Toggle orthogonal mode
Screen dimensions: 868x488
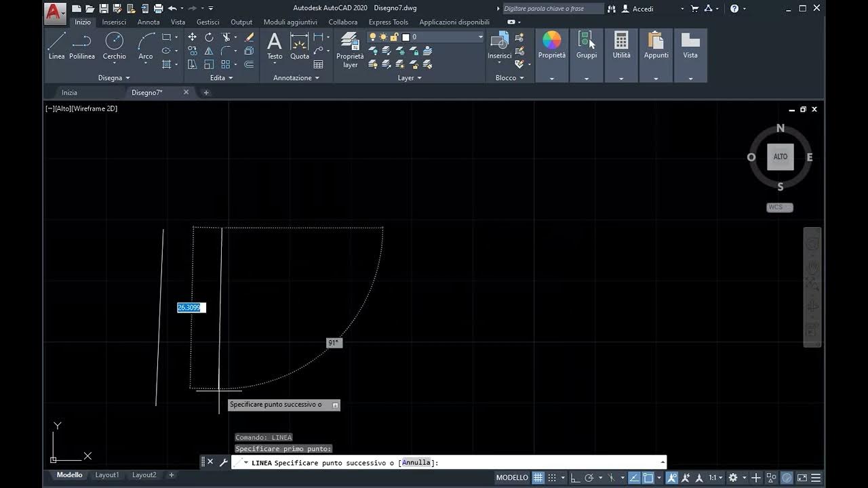tap(574, 478)
